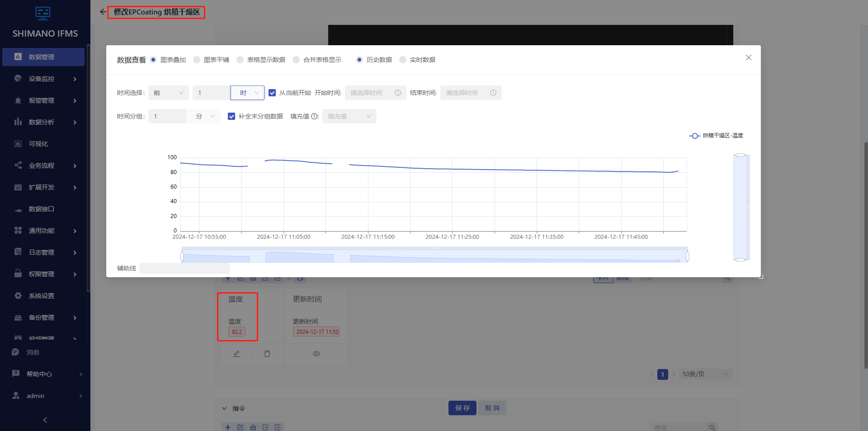Open the 前 time direction dropdown
This screenshot has width=868, height=431.
[x=169, y=93]
